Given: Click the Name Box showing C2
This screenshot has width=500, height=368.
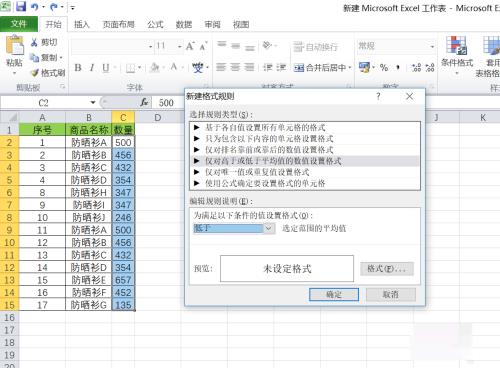Looking at the screenshot, I should coord(44,103).
